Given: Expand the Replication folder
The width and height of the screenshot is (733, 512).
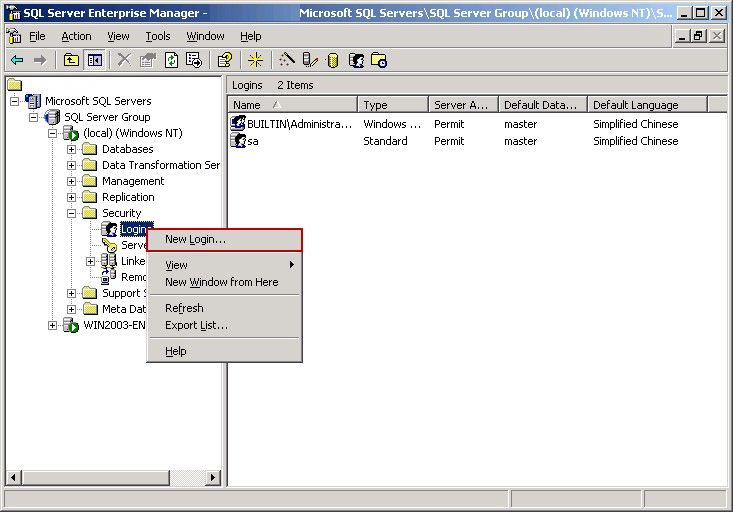Looking at the screenshot, I should [x=71, y=197].
